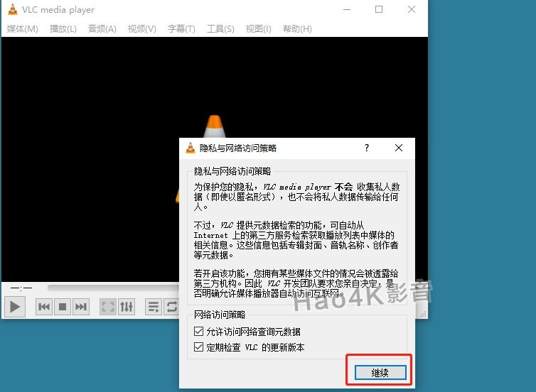The height and width of the screenshot is (392, 536).
Task: Toggle the playlist view icon
Action: click(154, 307)
